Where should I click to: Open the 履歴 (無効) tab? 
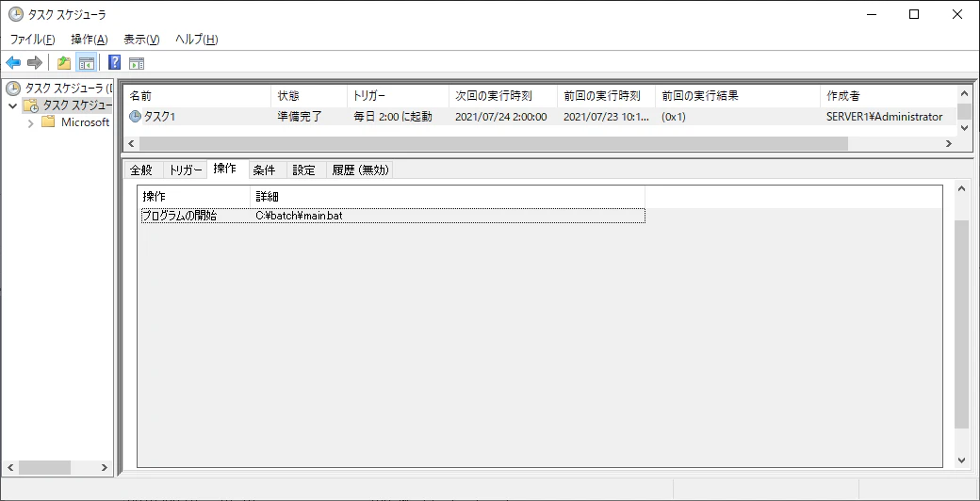360,170
